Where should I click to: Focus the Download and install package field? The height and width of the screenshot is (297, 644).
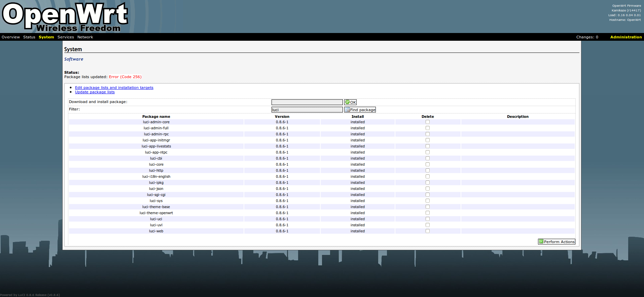307,102
